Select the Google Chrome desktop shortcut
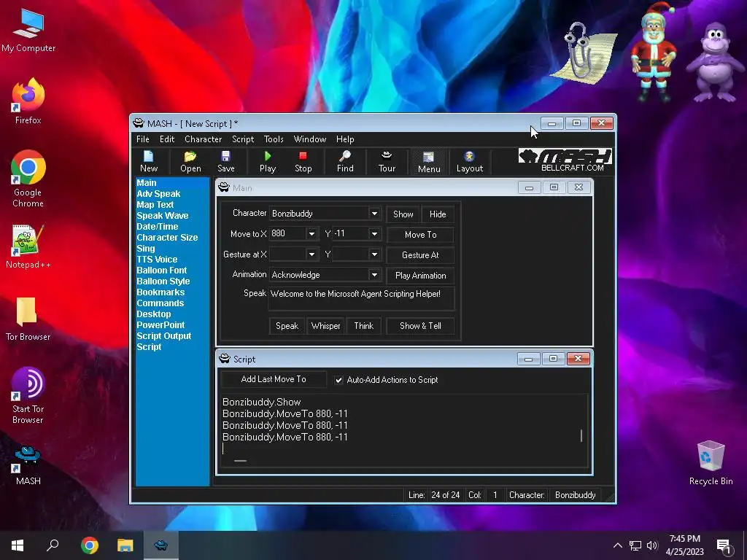 tap(28, 179)
